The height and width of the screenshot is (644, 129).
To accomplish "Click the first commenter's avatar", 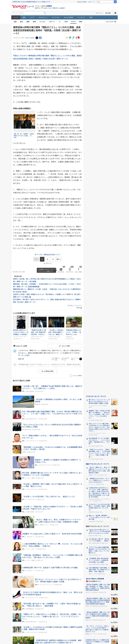I will click(15, 351).
